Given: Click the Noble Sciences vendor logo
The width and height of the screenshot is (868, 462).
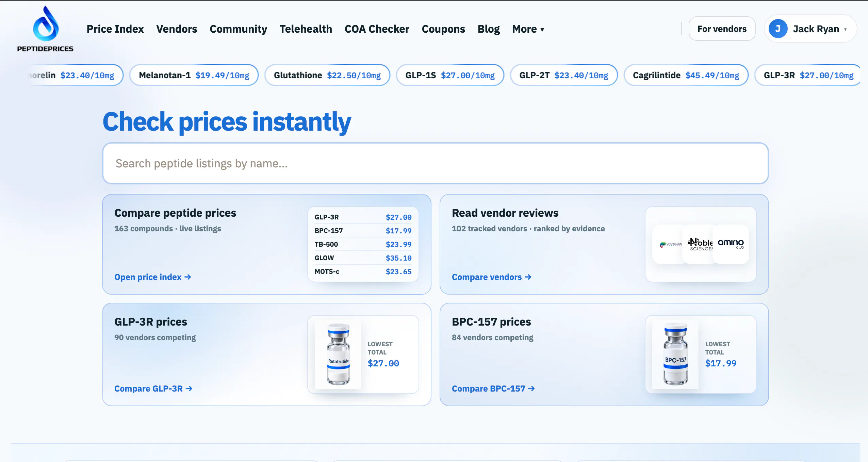Looking at the screenshot, I should point(700,244).
